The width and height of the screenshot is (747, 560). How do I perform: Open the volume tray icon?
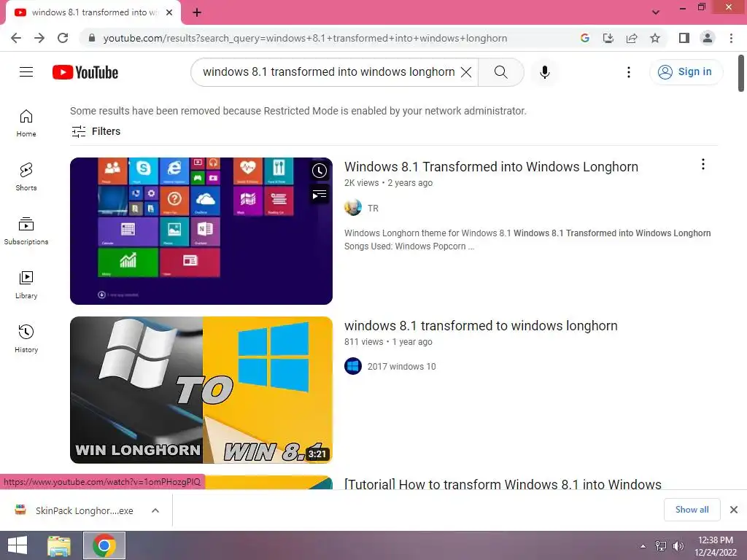[x=678, y=546]
